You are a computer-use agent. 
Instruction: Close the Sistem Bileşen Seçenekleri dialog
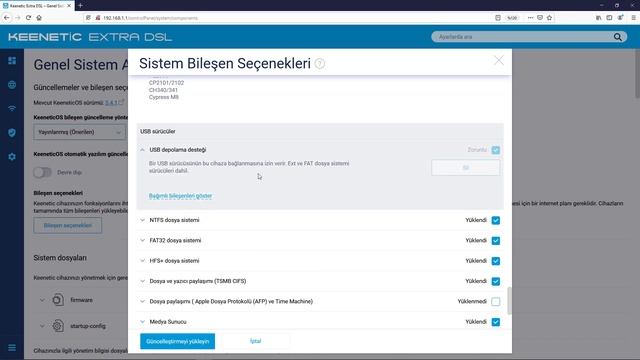pyautogui.click(x=499, y=61)
